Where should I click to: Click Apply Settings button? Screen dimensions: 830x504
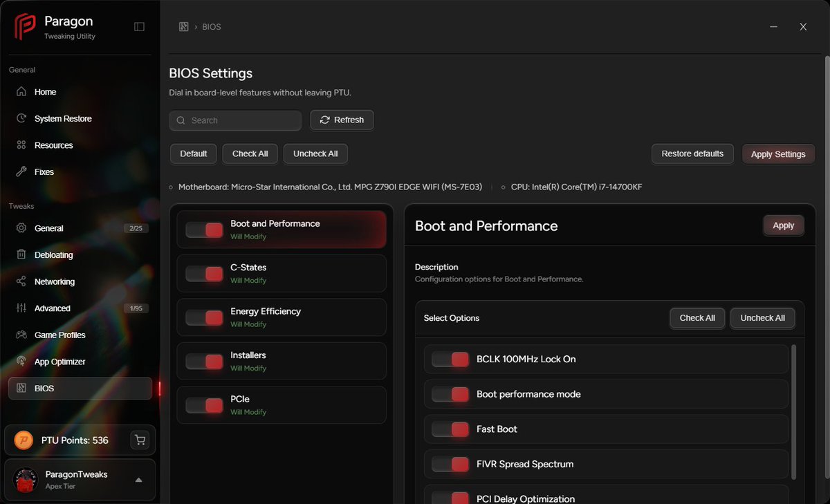click(x=778, y=154)
